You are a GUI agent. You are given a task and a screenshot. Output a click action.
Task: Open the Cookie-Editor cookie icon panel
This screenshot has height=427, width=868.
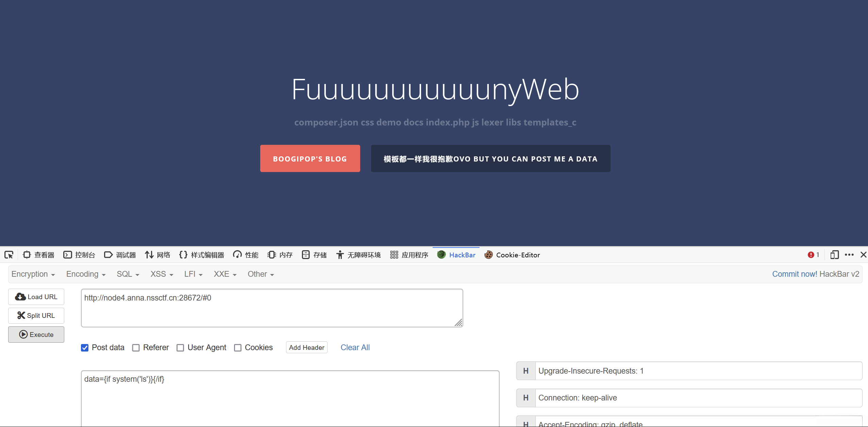pos(488,255)
